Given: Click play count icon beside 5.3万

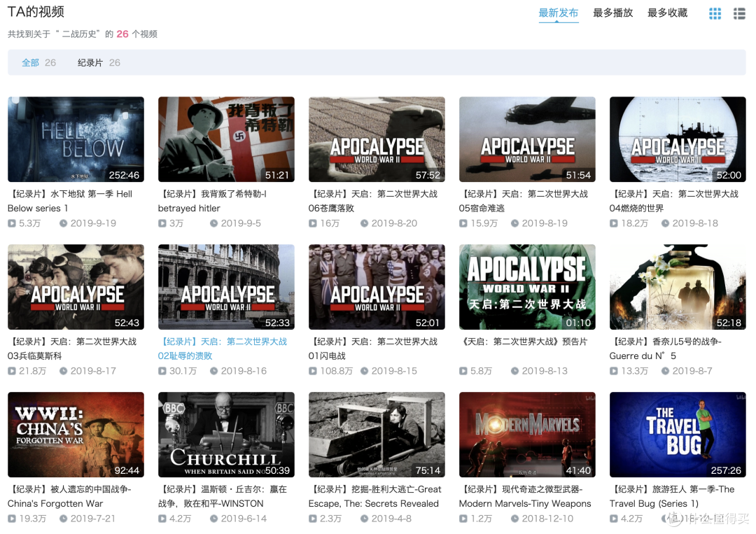Looking at the screenshot, I should tap(12, 224).
